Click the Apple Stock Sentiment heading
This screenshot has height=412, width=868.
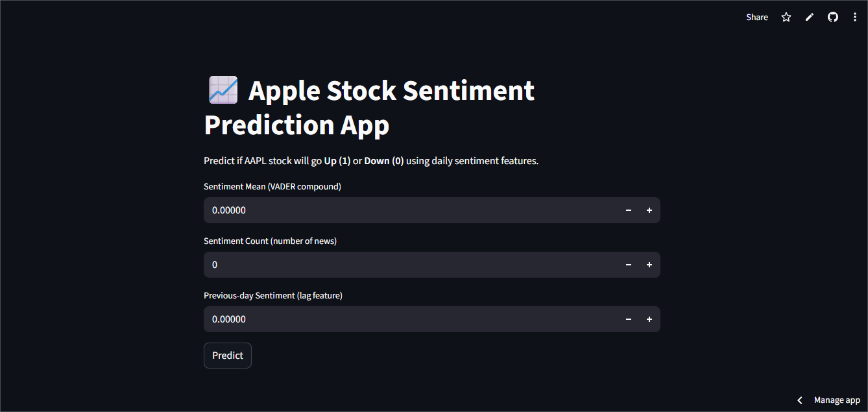click(391, 91)
